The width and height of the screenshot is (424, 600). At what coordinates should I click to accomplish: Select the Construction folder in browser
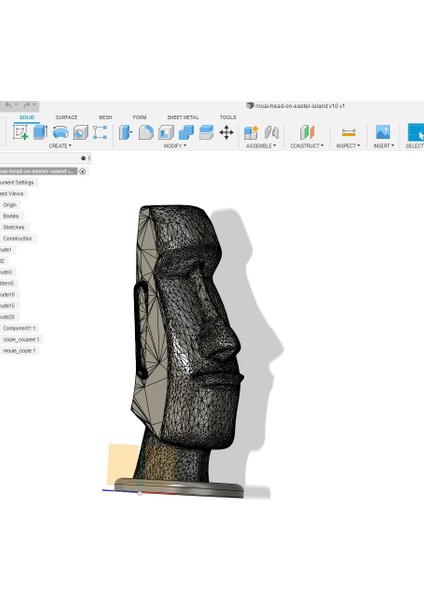pos(17,238)
